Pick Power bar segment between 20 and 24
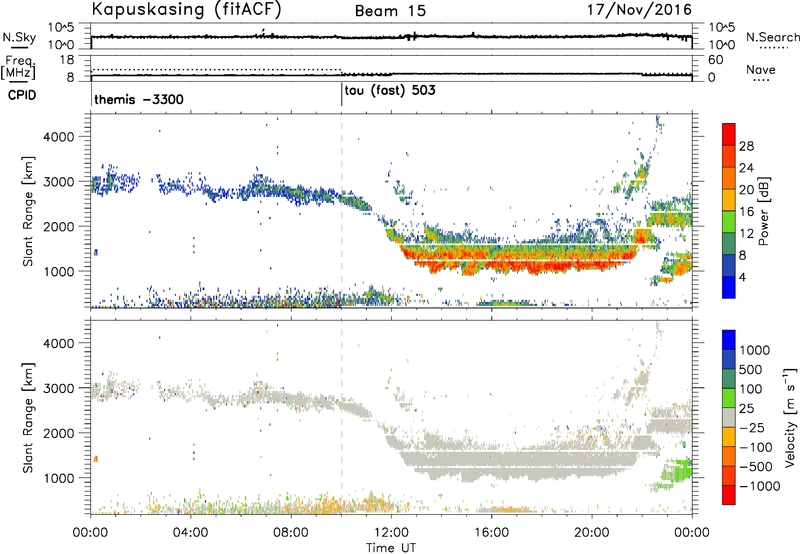Viewport: 800px width, 554px height. tap(729, 179)
